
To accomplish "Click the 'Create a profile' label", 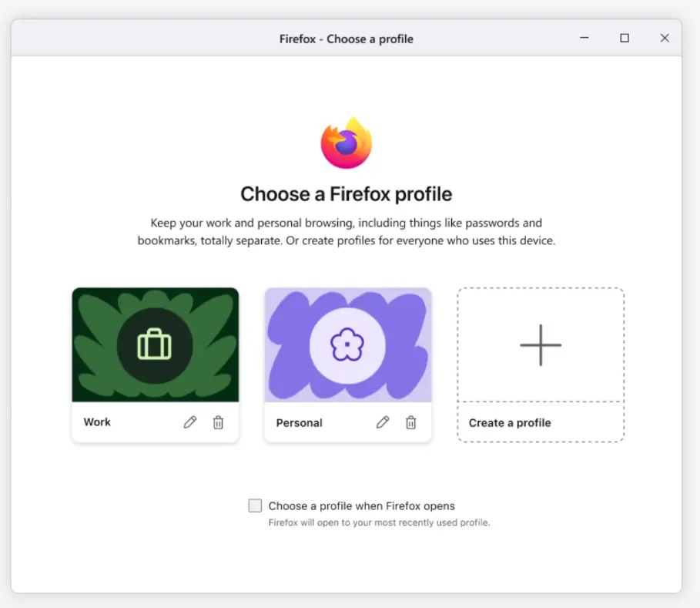I will click(510, 423).
